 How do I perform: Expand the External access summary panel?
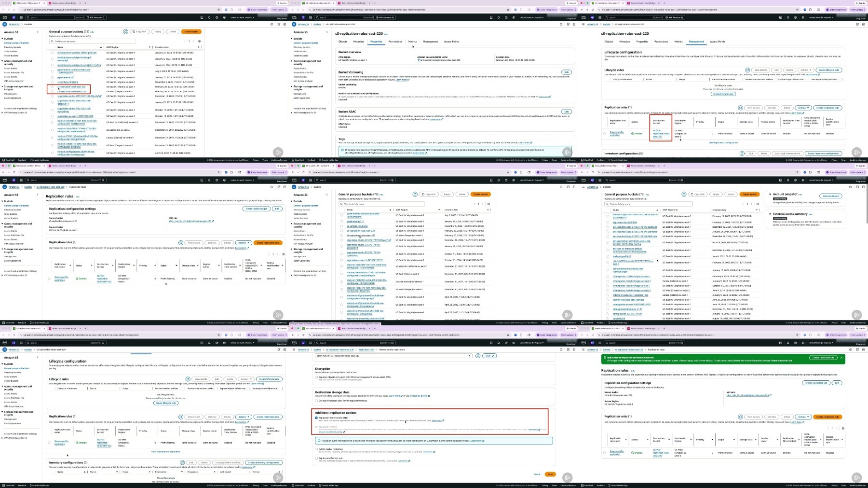[771, 214]
